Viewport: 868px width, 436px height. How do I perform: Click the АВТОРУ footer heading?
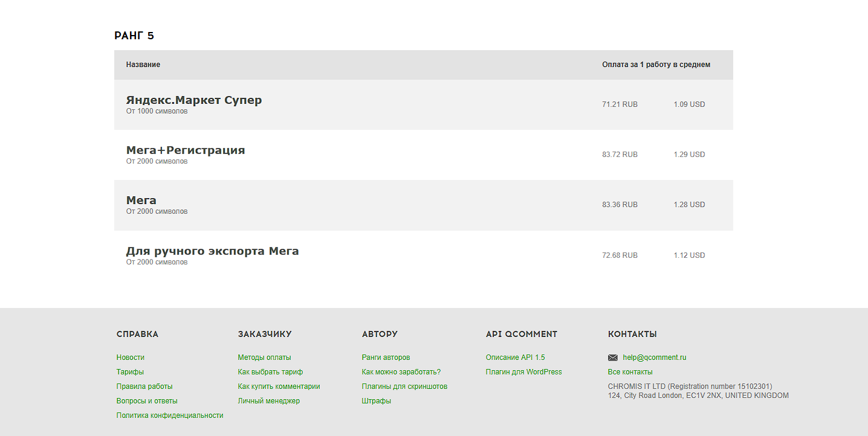(x=380, y=334)
